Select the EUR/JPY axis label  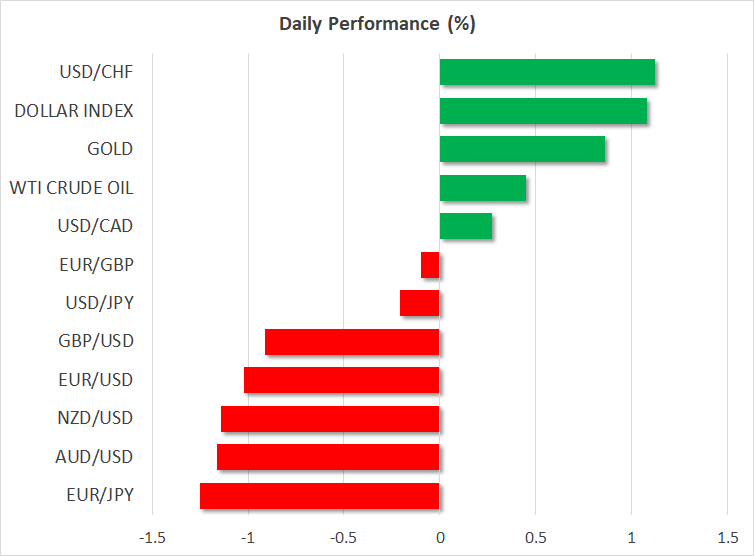[102, 495]
